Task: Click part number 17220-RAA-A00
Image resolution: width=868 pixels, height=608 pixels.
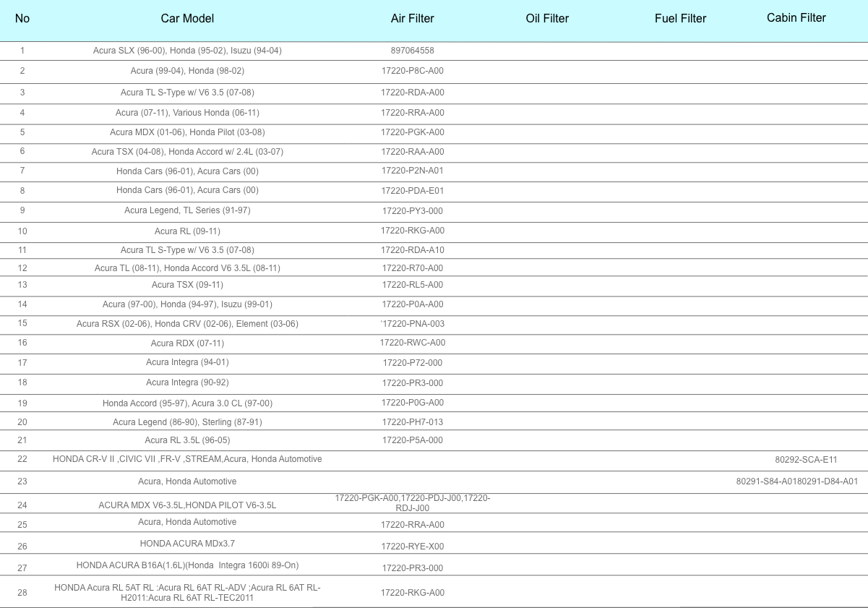Action: (x=412, y=152)
